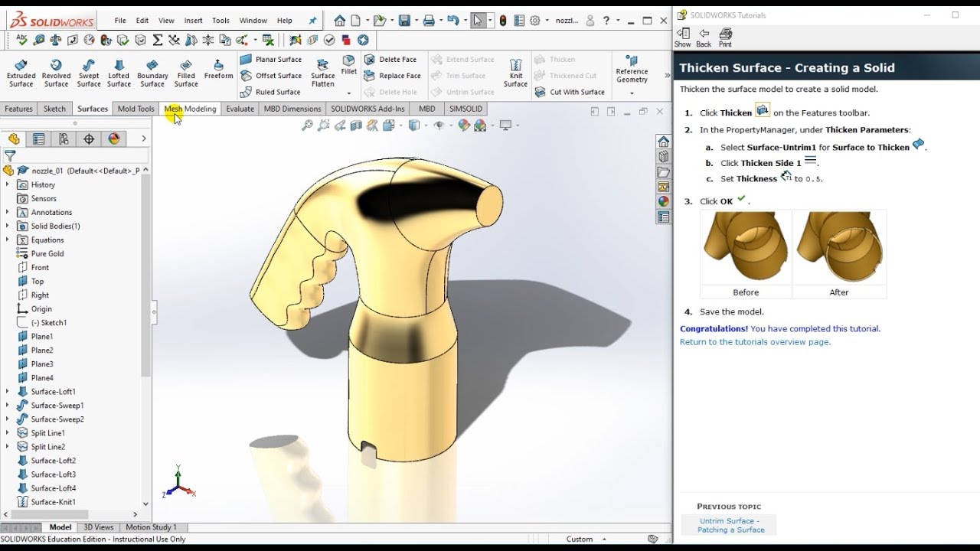Open Design Library in task pane

coord(664,156)
